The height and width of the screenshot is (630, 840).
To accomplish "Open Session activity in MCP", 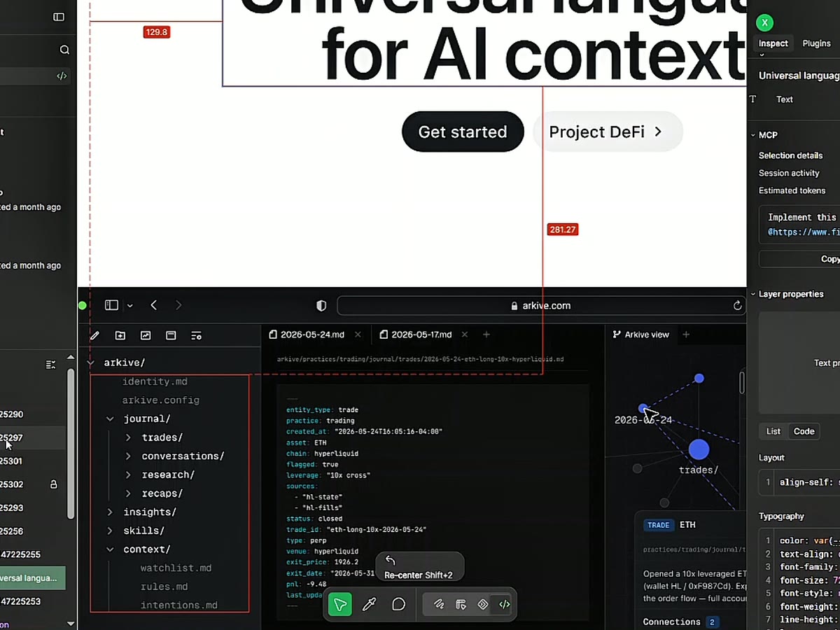I will point(789,173).
